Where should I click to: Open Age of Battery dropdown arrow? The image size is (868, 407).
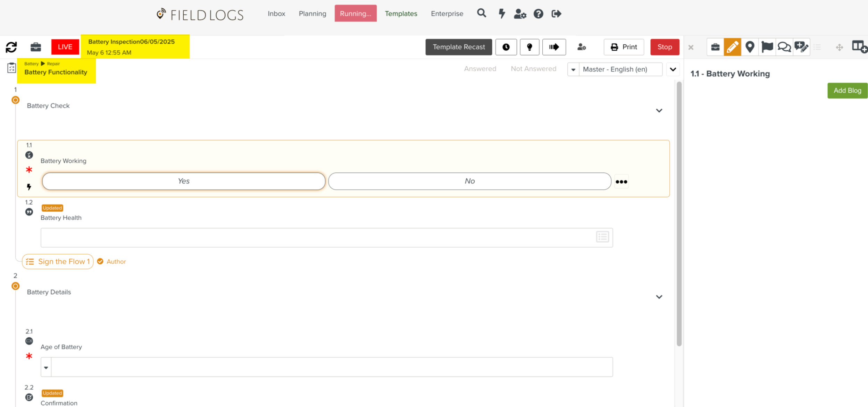46,367
